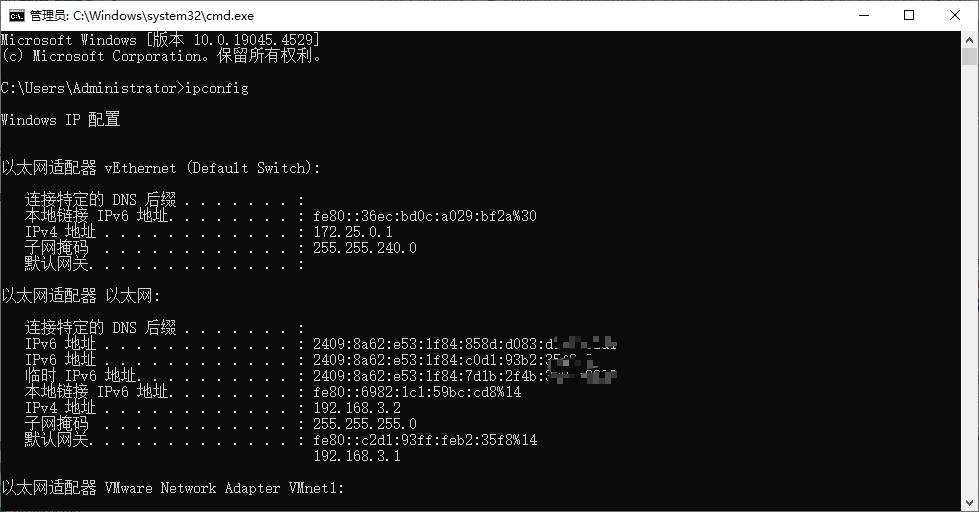Image resolution: width=979 pixels, height=512 pixels.
Task: Click the link-local address fe80::6982:1c1:59bc:cd8%14
Action: coord(417,392)
